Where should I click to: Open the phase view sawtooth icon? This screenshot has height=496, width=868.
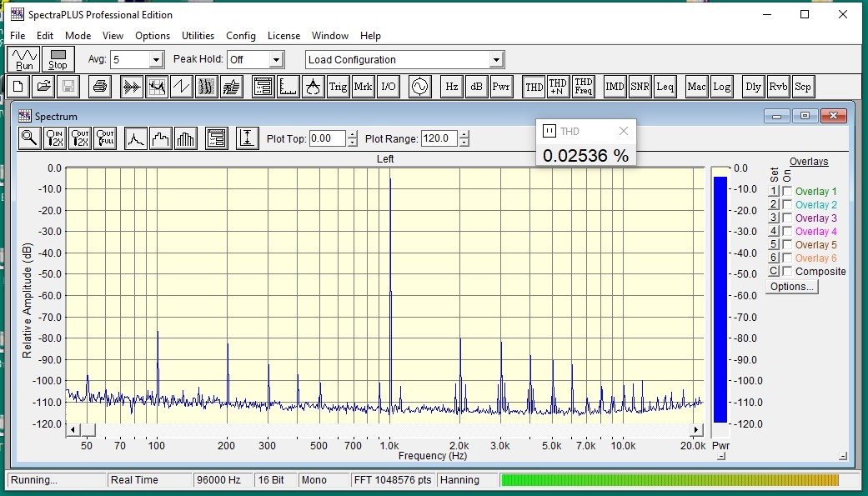coord(182,87)
